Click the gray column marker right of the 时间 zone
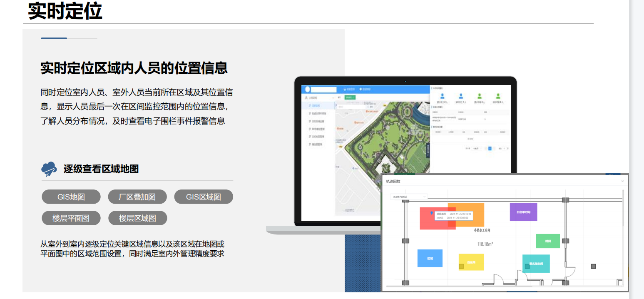Image resolution: width=644 pixels, height=299 pixels. coord(565,241)
